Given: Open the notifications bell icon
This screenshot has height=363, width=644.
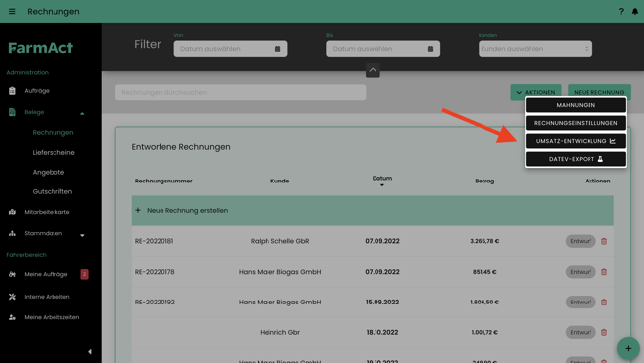Looking at the screenshot, I should pyautogui.click(x=635, y=12).
